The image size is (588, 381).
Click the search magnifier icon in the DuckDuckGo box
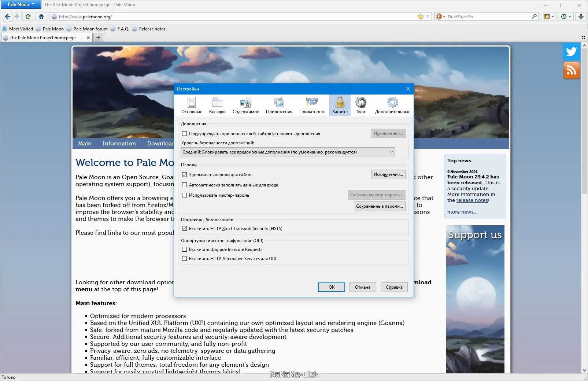tap(535, 16)
